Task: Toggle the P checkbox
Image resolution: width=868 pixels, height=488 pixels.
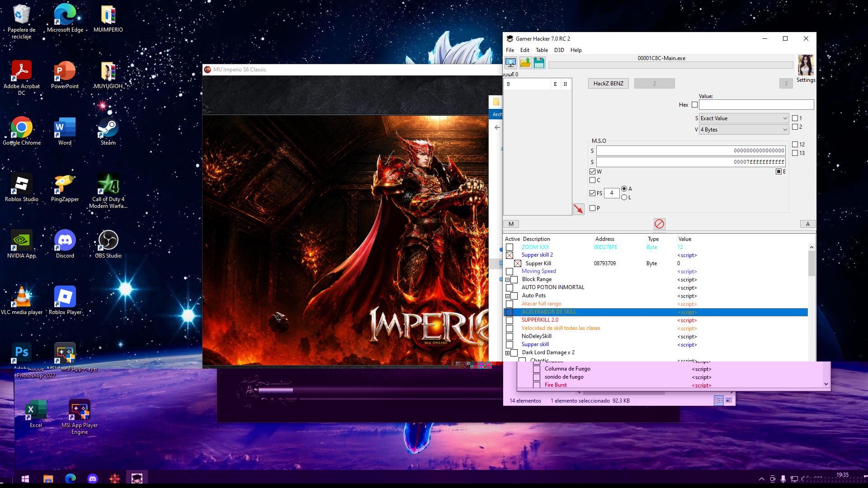Action: coord(592,208)
